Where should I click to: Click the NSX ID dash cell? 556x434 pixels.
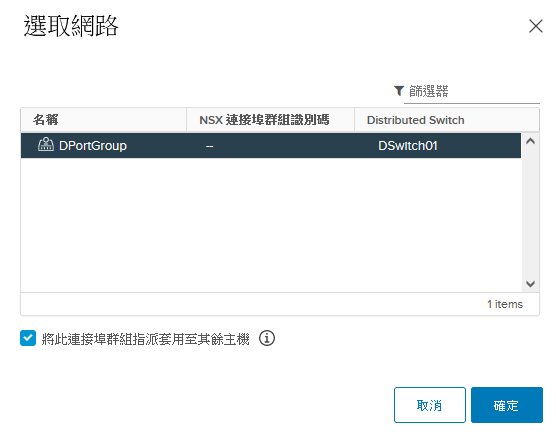pos(210,146)
